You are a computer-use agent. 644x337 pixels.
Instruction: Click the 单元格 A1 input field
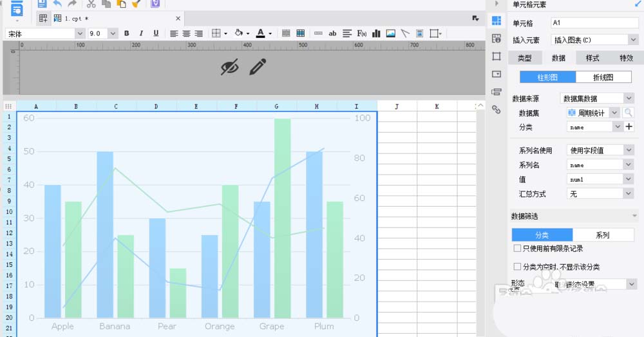click(594, 23)
